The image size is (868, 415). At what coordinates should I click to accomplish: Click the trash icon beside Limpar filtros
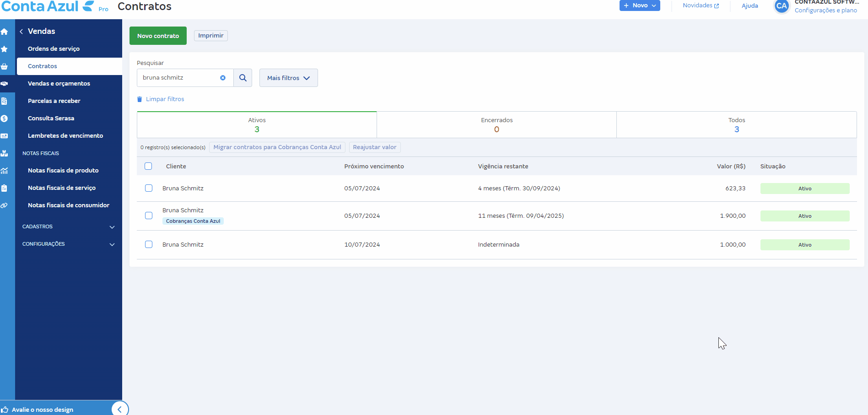point(140,99)
